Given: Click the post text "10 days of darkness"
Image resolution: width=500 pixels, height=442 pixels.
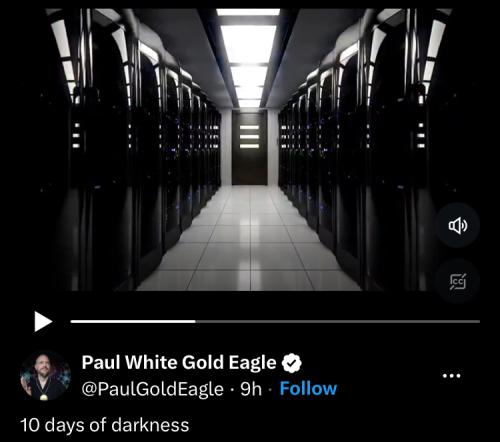Looking at the screenshot, I should click(105, 425).
